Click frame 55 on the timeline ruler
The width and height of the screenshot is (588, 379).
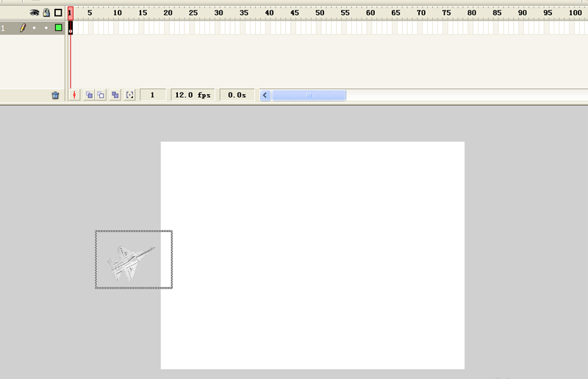click(345, 12)
